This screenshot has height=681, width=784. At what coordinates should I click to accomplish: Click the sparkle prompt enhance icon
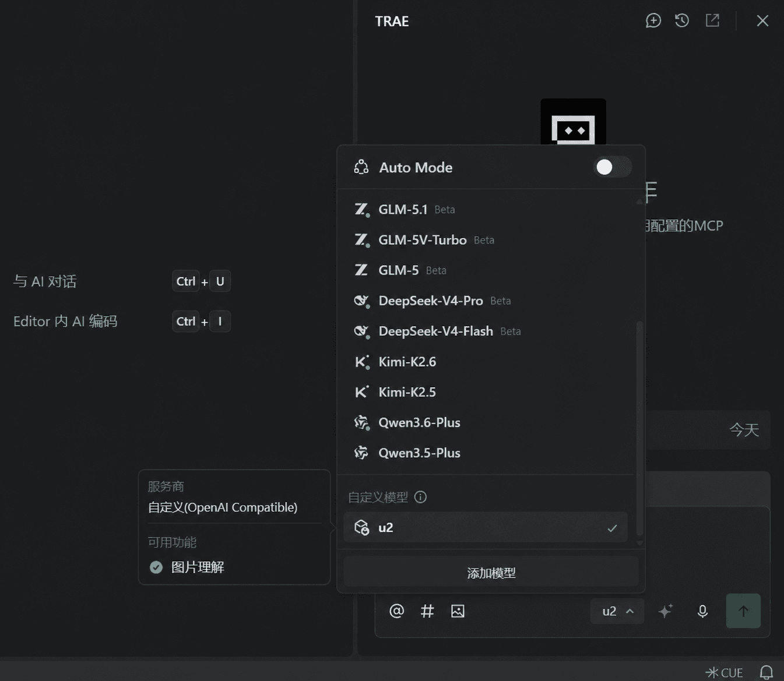[665, 611]
